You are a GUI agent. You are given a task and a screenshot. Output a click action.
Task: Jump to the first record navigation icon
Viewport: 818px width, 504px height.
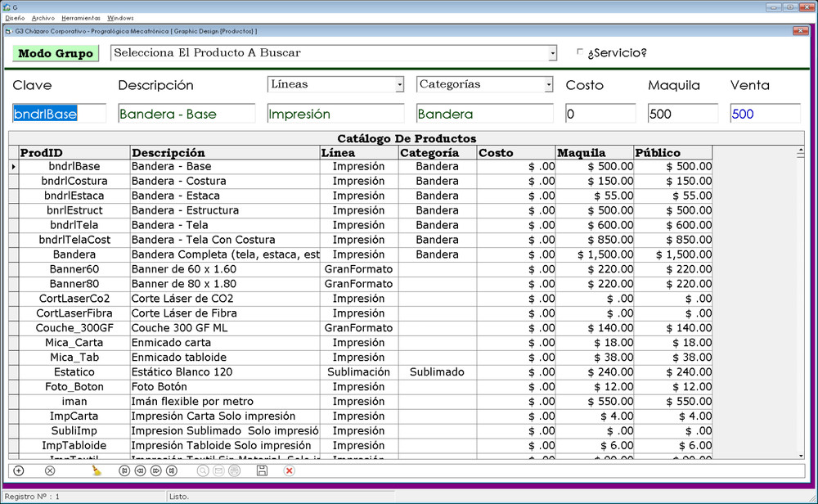click(x=124, y=470)
